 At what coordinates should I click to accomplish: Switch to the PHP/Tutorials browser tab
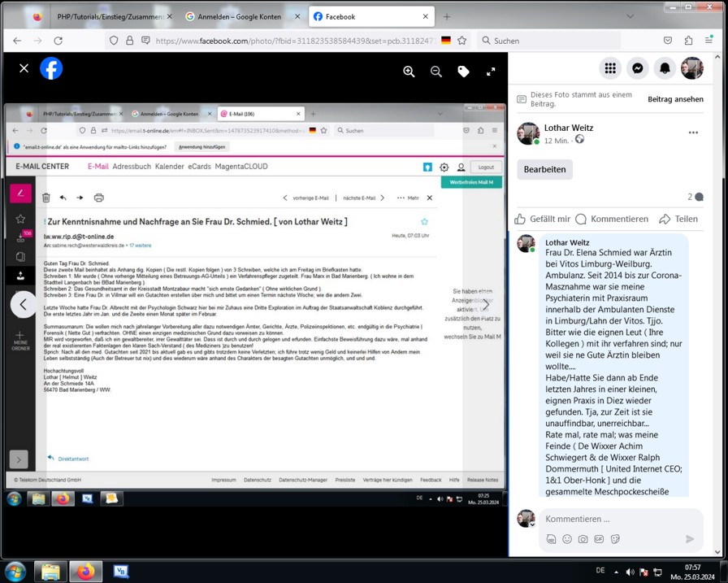[x=106, y=16]
